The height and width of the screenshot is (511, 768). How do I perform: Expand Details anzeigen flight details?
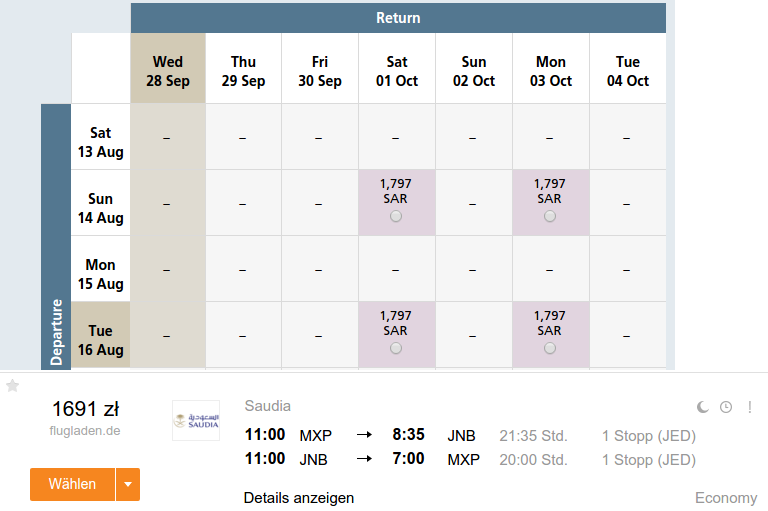coord(299,498)
